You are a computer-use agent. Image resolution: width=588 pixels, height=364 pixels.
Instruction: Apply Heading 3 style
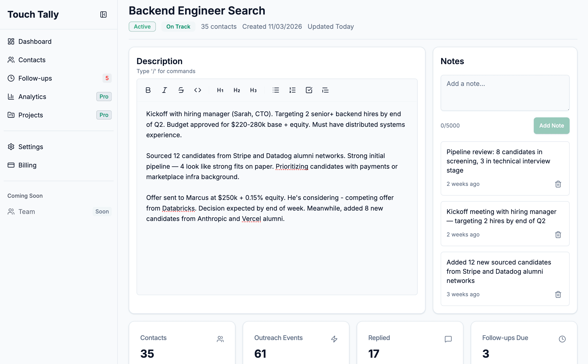tap(253, 90)
